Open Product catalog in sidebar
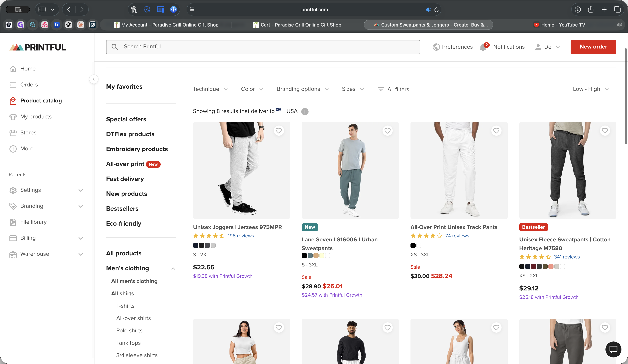 41,101
